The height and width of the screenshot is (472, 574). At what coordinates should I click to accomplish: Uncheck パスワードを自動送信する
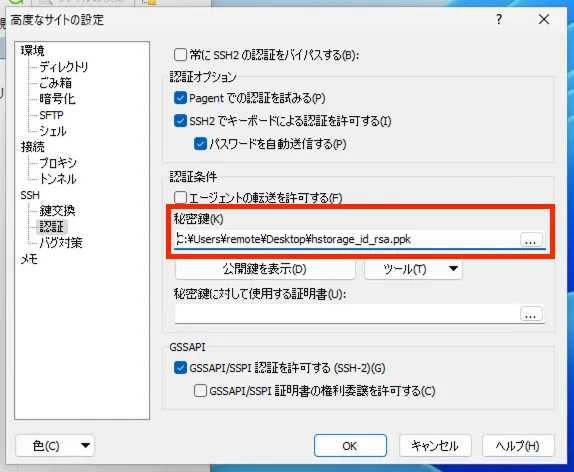200,144
